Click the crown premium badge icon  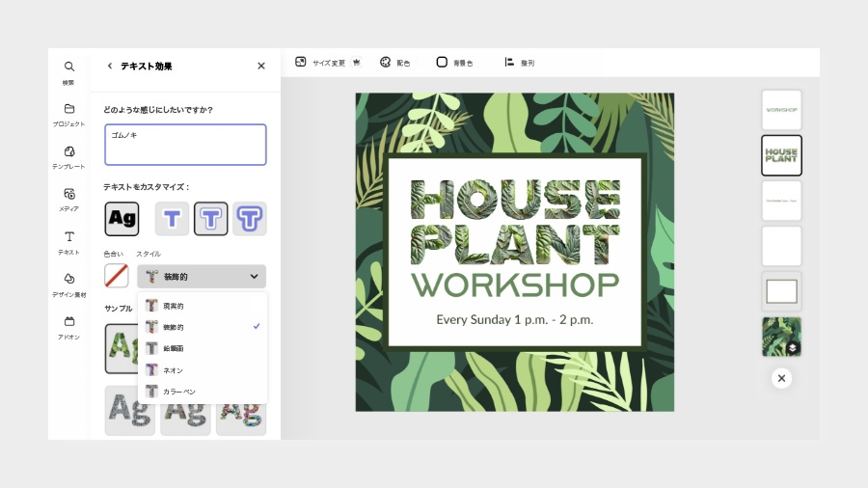357,62
